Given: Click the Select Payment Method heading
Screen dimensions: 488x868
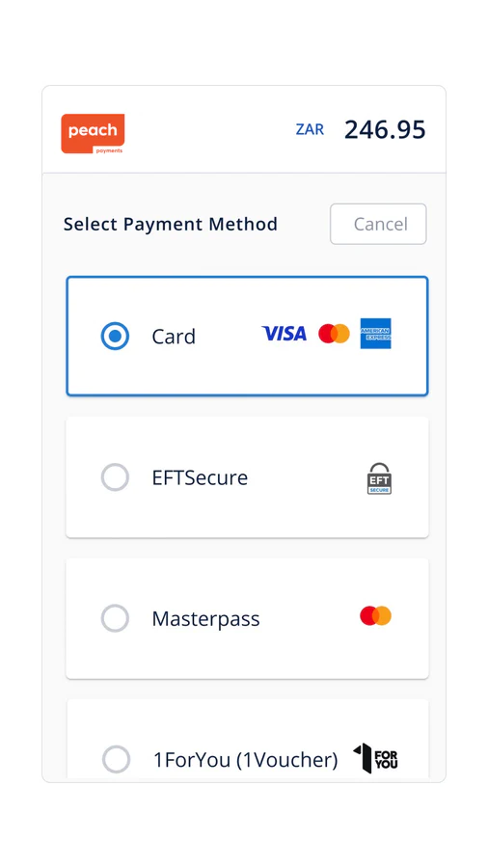Looking at the screenshot, I should tap(171, 224).
